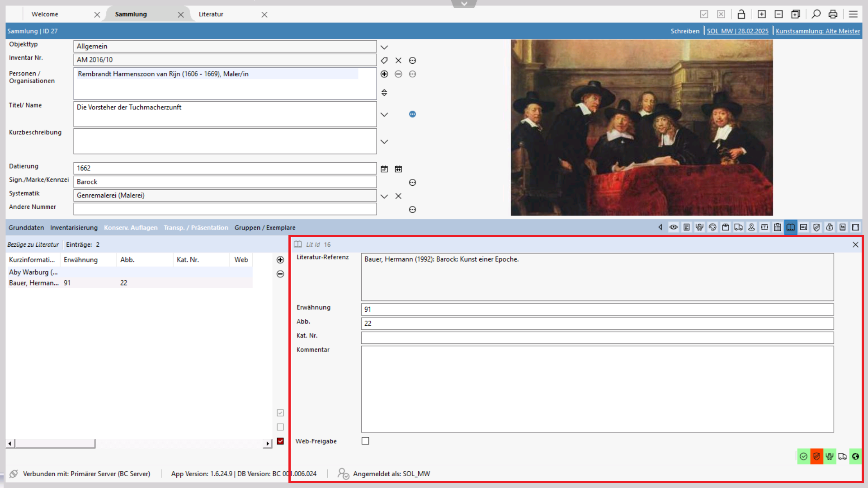
Task: Click the unlock padlock icon in top toolbar
Action: pyautogui.click(x=741, y=14)
